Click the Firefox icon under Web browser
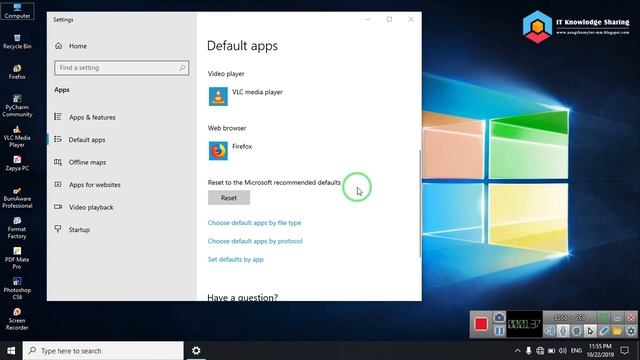Image resolution: width=640 pixels, height=360 pixels. click(218, 151)
